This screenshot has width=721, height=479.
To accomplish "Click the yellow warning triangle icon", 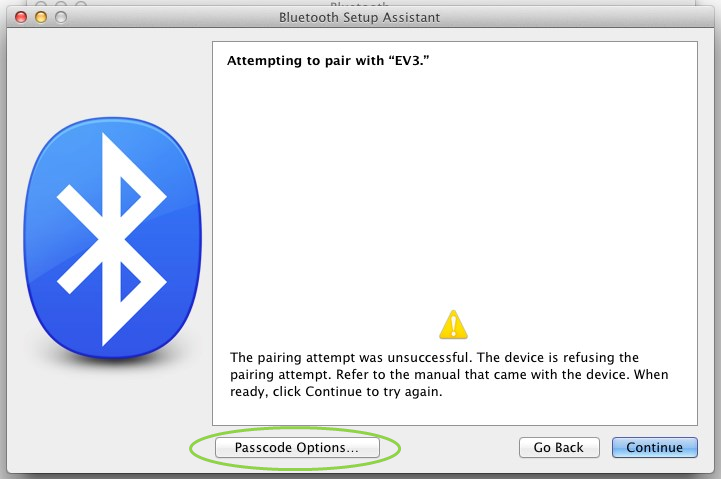I will coord(453,324).
